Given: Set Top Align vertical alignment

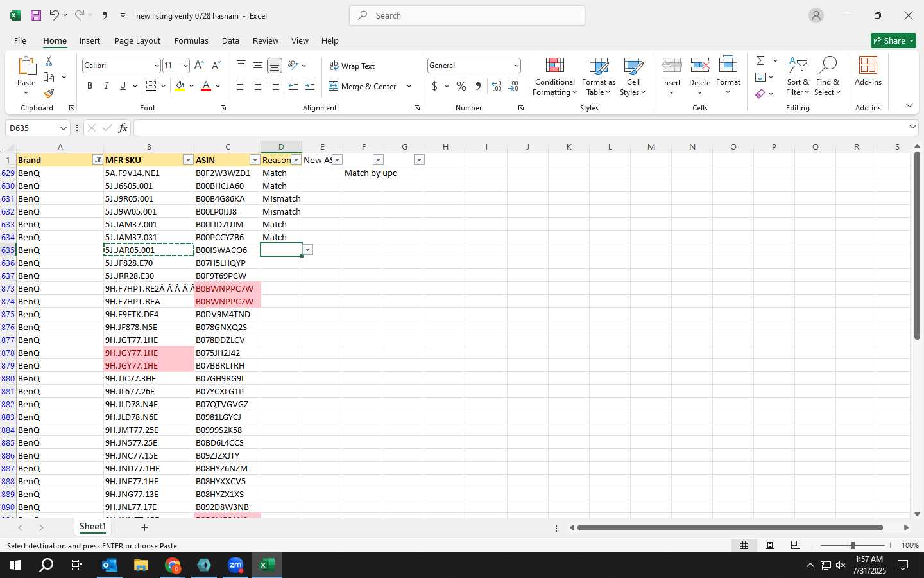Looking at the screenshot, I should click(241, 65).
